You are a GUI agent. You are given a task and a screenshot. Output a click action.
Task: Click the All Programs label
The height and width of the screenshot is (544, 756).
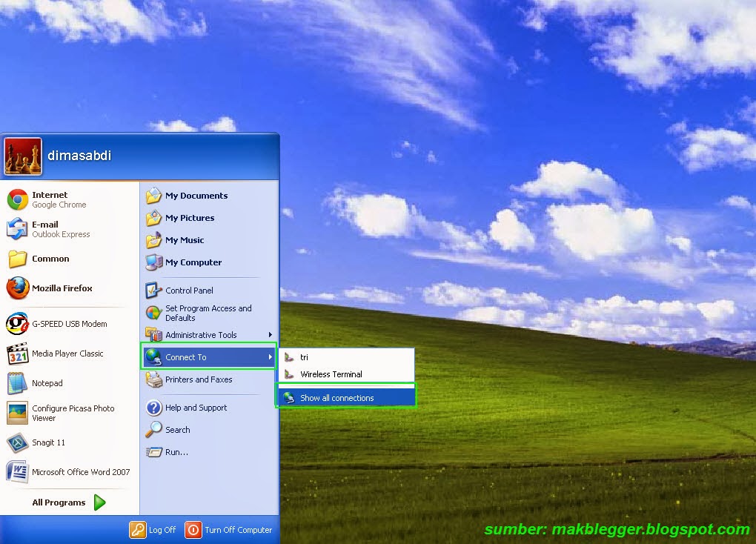point(59,502)
